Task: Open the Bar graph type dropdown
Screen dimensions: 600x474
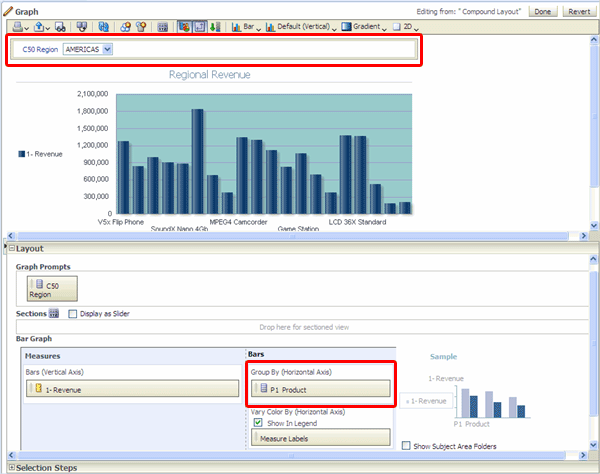Action: (249, 26)
